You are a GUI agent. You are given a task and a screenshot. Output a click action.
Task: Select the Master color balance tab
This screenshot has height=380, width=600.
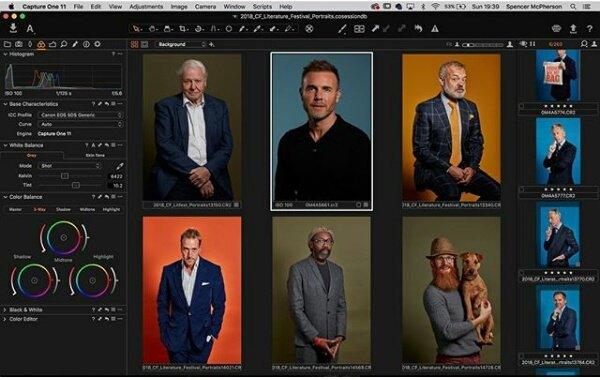tap(15, 210)
